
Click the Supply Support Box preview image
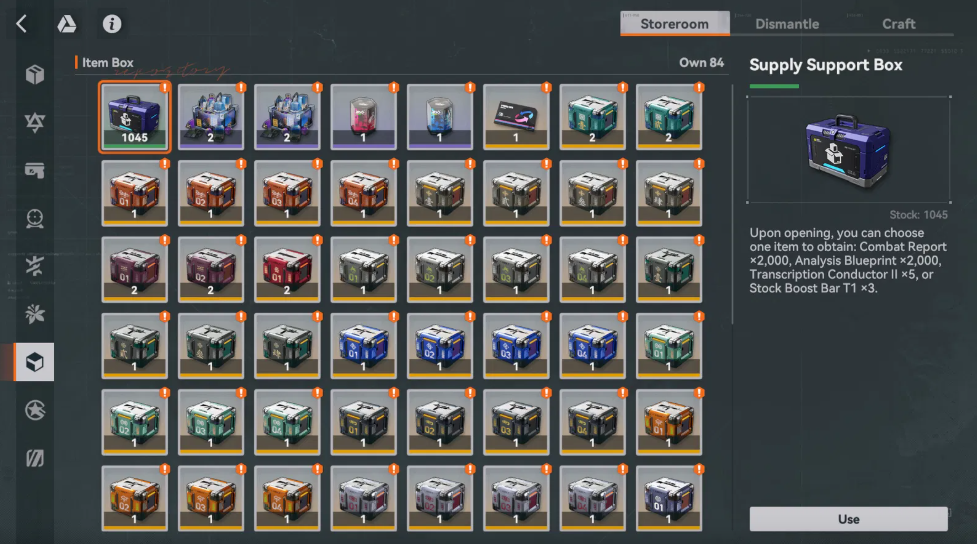pyautogui.click(x=849, y=150)
